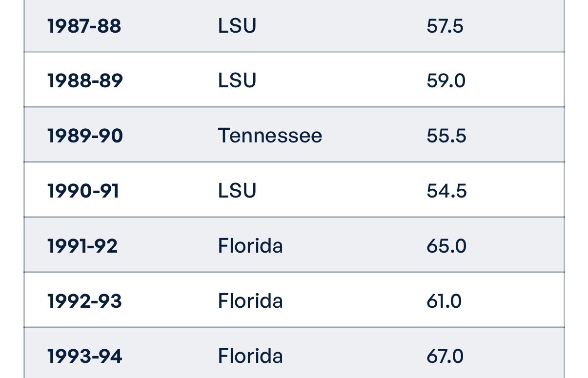Select the 67.0 score value
588x378 pixels.
coord(445,356)
